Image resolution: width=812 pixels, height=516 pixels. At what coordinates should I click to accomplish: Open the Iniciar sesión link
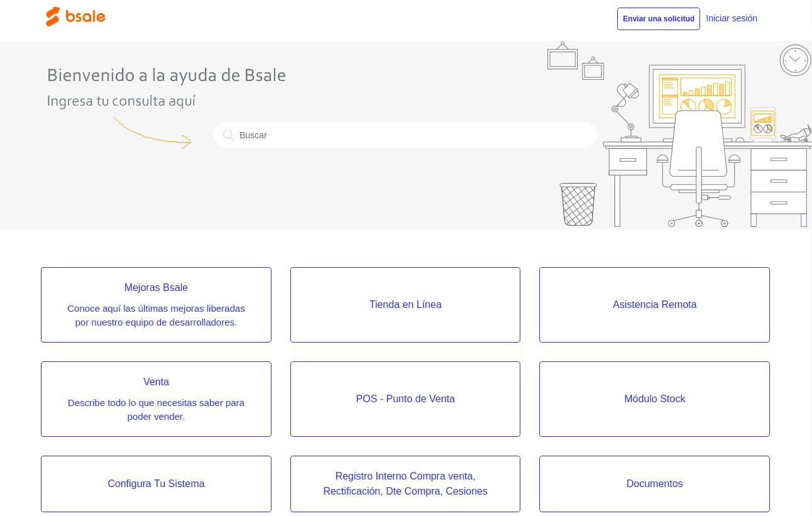click(x=731, y=18)
